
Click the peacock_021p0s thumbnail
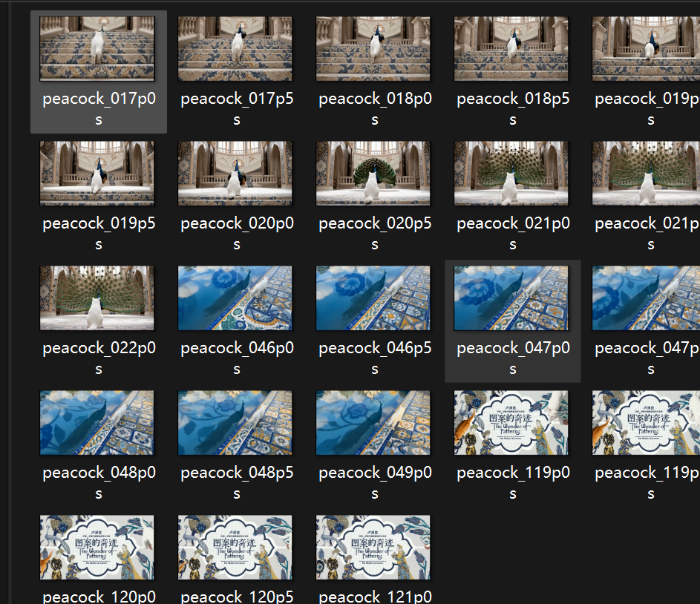(511, 174)
